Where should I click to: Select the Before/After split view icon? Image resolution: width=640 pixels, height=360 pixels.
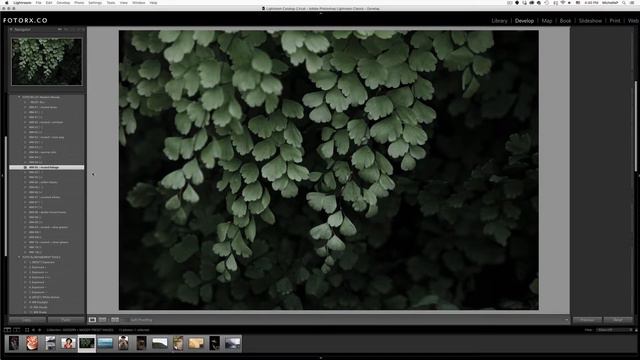tap(115, 320)
